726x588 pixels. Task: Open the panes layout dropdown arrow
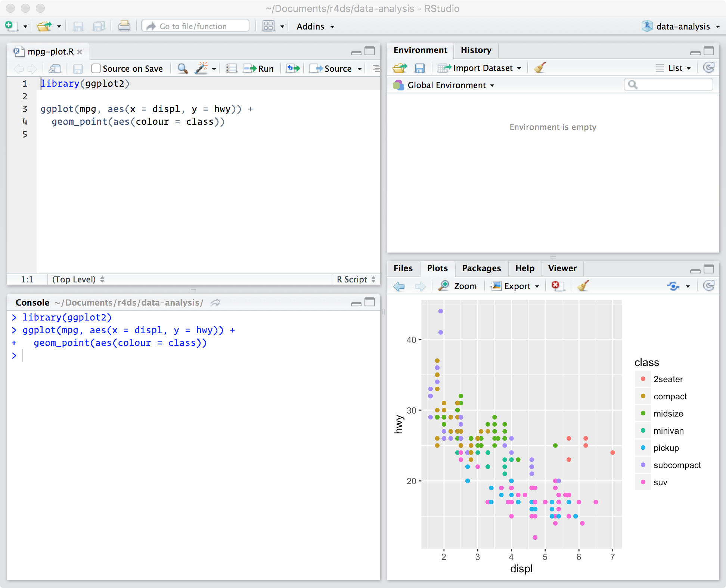click(282, 27)
